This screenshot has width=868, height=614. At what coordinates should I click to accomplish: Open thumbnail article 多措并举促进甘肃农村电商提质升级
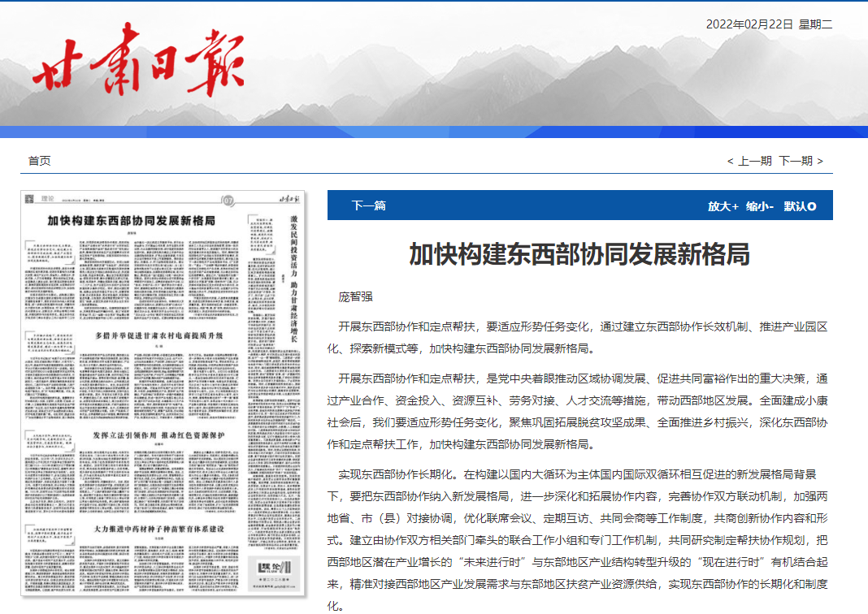point(158,335)
